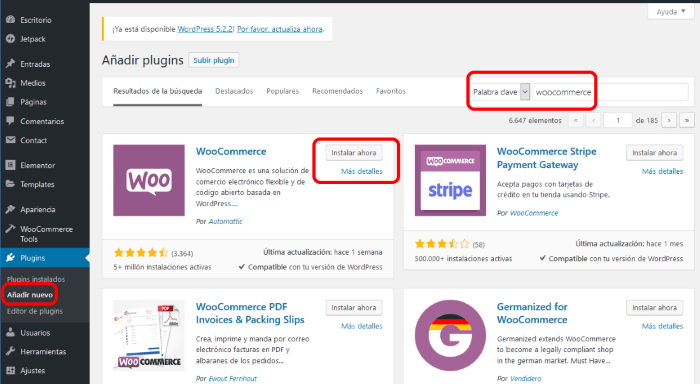Image resolution: width=700 pixels, height=384 pixels.
Task: Open WooCommerce PDF Invoices & Packing Slips title
Action: tap(250, 313)
